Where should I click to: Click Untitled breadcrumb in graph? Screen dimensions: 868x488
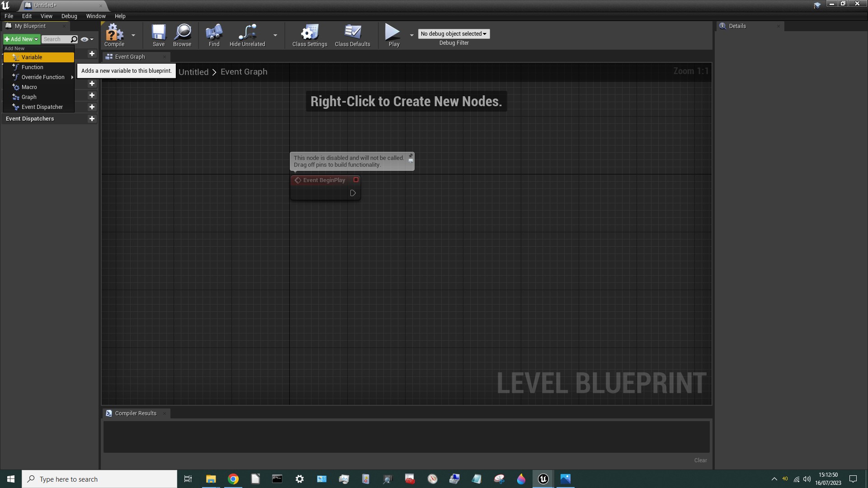[193, 72]
